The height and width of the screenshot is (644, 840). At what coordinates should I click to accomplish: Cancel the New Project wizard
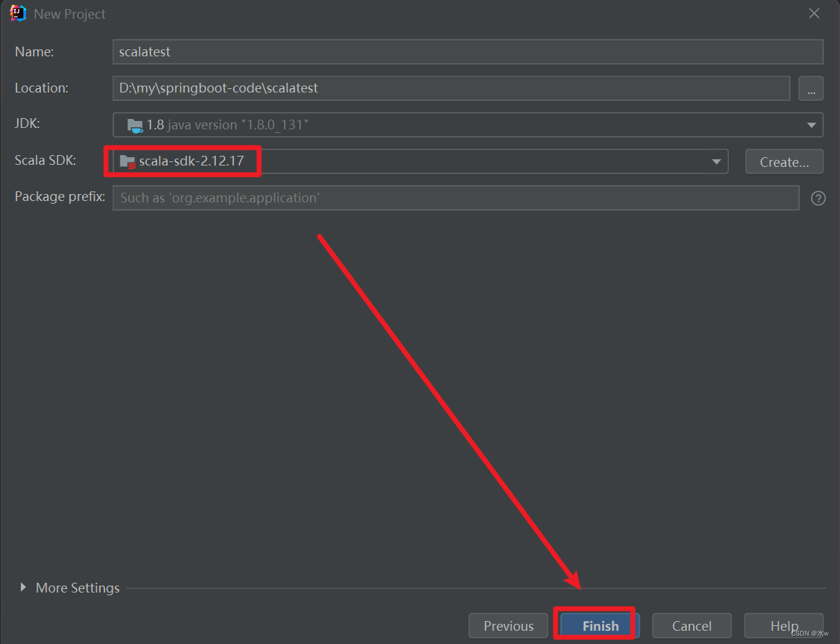(692, 626)
